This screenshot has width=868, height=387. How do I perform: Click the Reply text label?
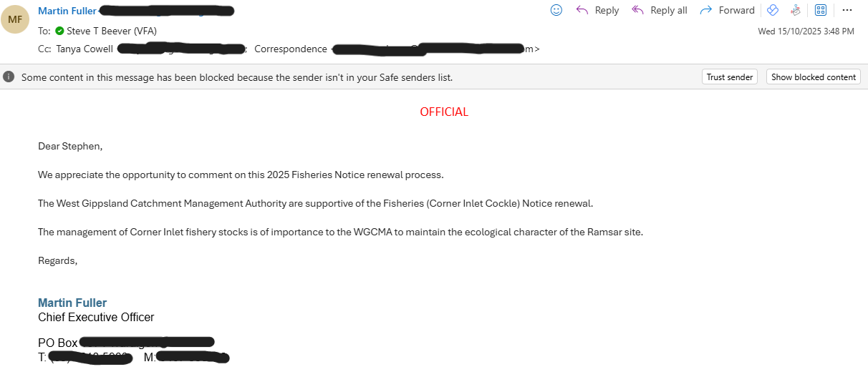point(607,10)
